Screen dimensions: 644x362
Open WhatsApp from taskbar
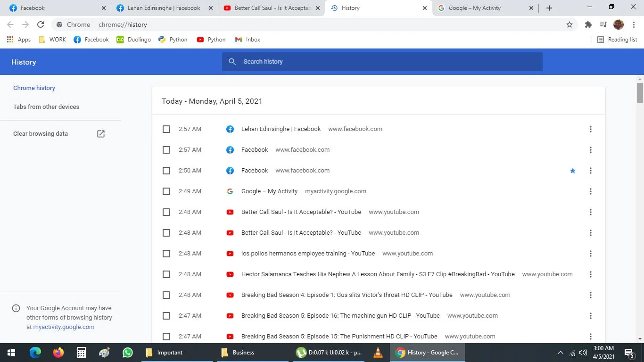(x=128, y=353)
